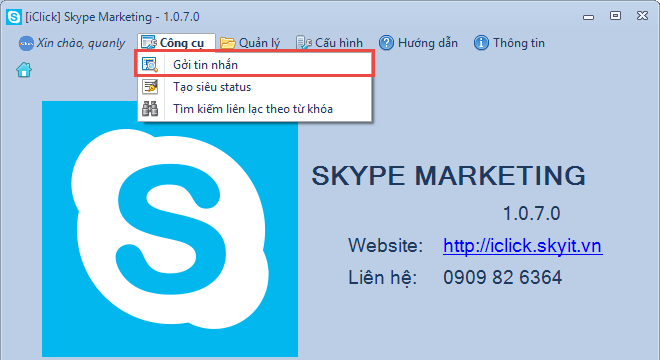Viewport: 660px width, 360px height.
Task: Click the folder icon next to Quản lý
Action: [228, 43]
